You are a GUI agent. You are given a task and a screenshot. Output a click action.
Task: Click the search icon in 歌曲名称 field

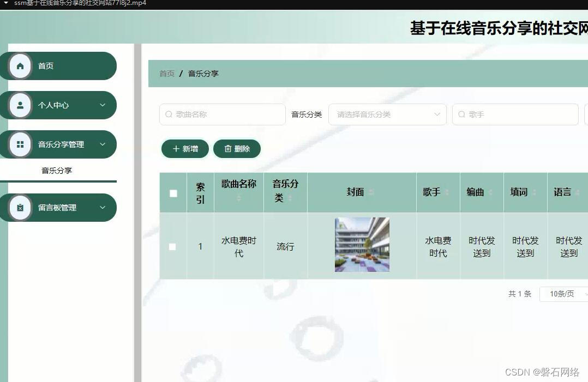pos(169,114)
